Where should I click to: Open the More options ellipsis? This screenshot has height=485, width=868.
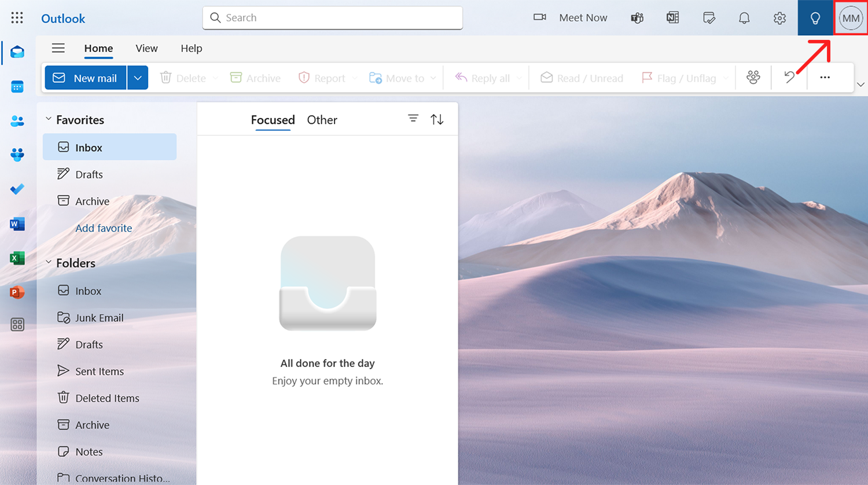point(825,78)
